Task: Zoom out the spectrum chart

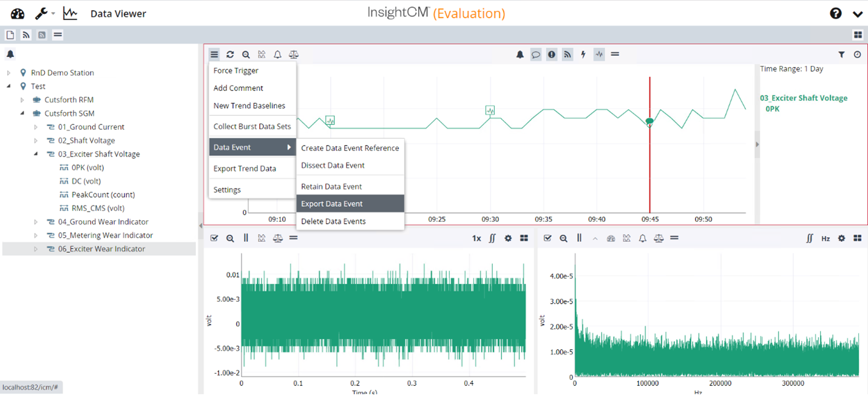Action: tap(564, 239)
